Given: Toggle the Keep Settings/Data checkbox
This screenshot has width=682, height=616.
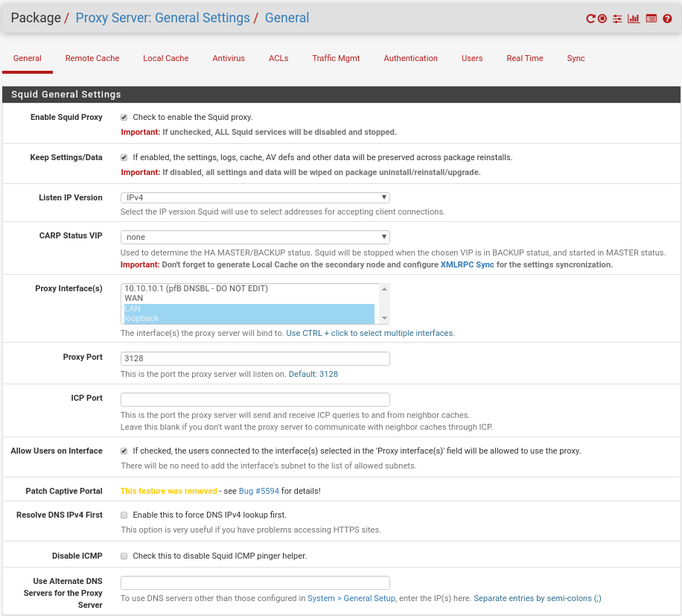Looking at the screenshot, I should point(124,157).
